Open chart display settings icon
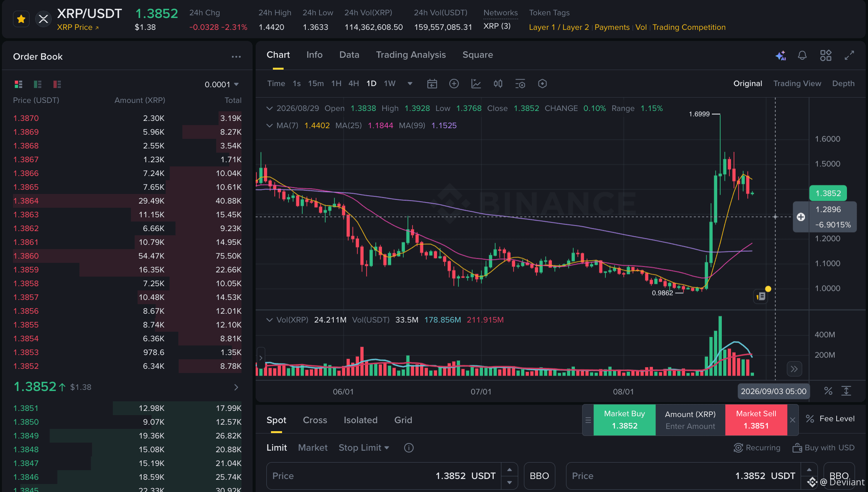This screenshot has width=868, height=492. [520, 84]
